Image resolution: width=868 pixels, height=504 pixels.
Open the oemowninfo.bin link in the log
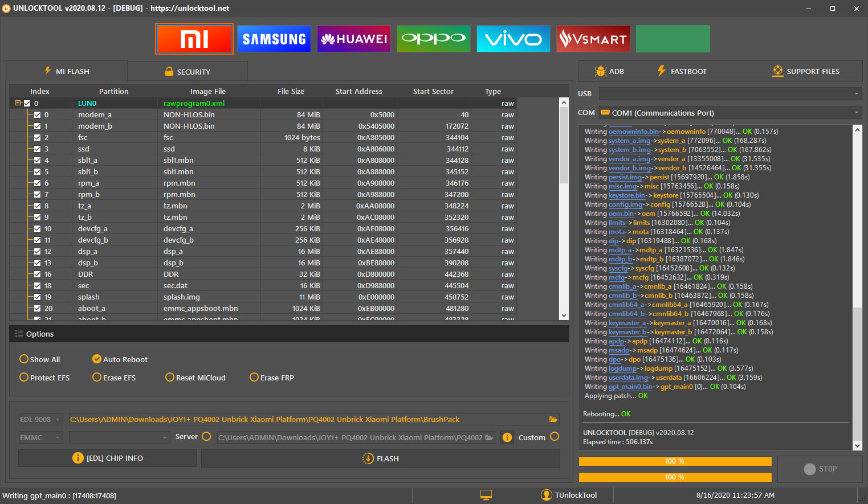tap(634, 132)
